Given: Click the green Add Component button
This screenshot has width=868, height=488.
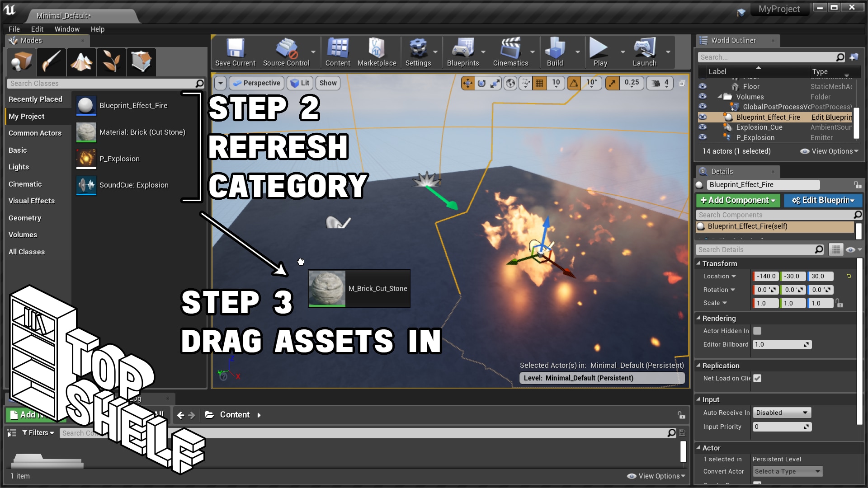Looking at the screenshot, I should point(738,200).
